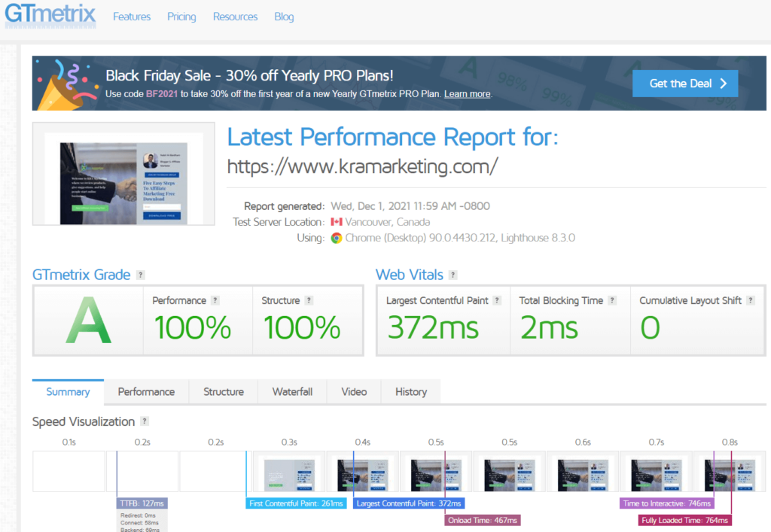Click the 372ms Largest Contentful Paint value

[x=433, y=327]
